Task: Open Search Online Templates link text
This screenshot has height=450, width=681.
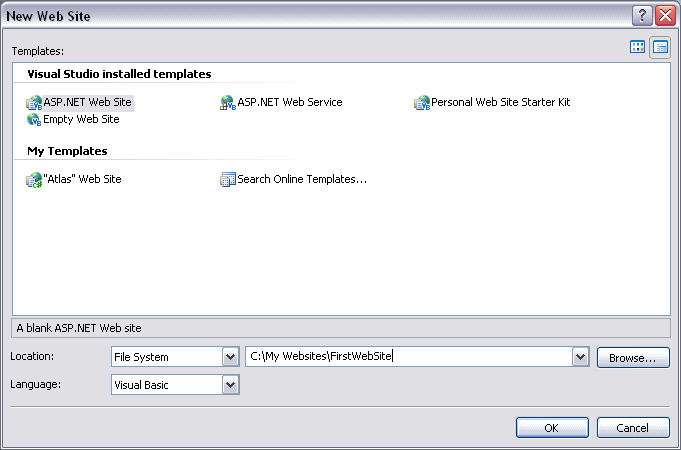Action: (x=302, y=179)
